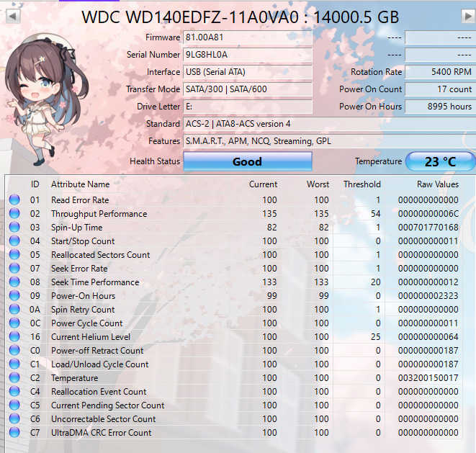The image size is (476, 453).
Task: Click the Raw Values column header
Action: 437,184
